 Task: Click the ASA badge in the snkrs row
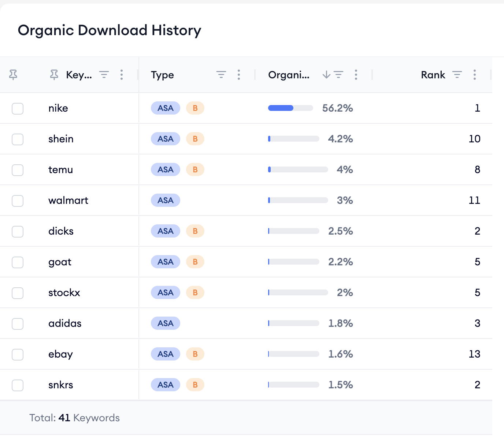tap(166, 385)
